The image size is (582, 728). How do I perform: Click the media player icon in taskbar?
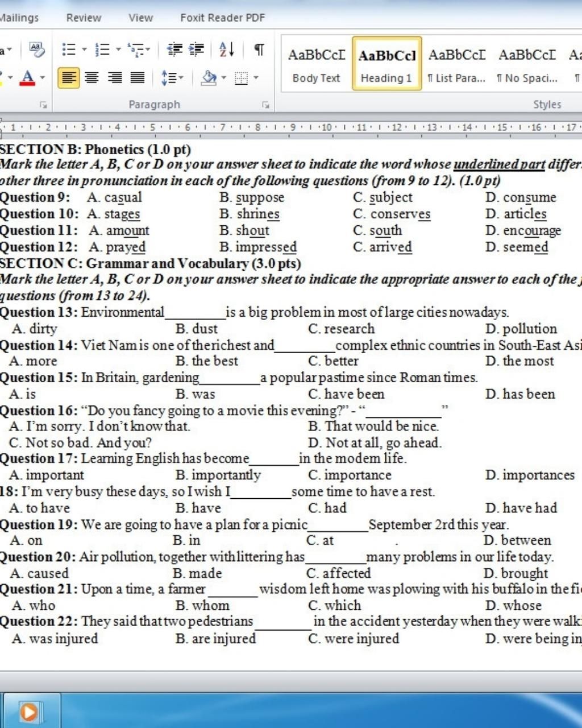tap(28, 712)
